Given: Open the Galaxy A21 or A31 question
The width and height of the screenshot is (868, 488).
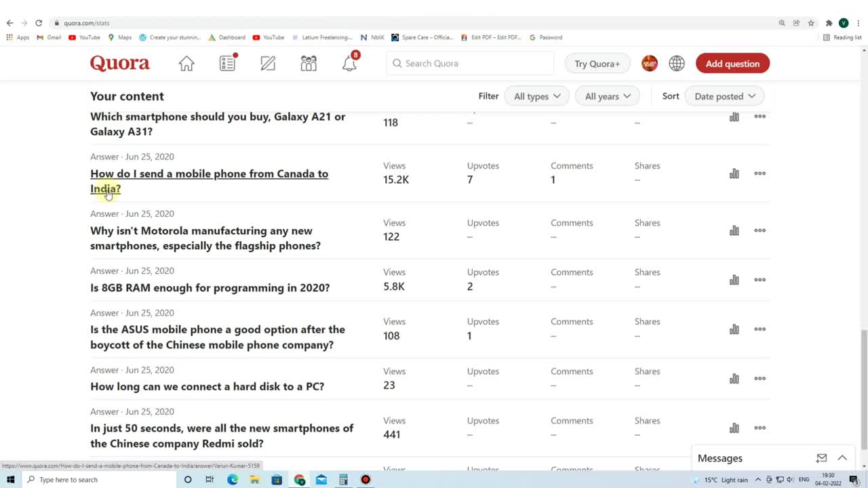Looking at the screenshot, I should [218, 124].
